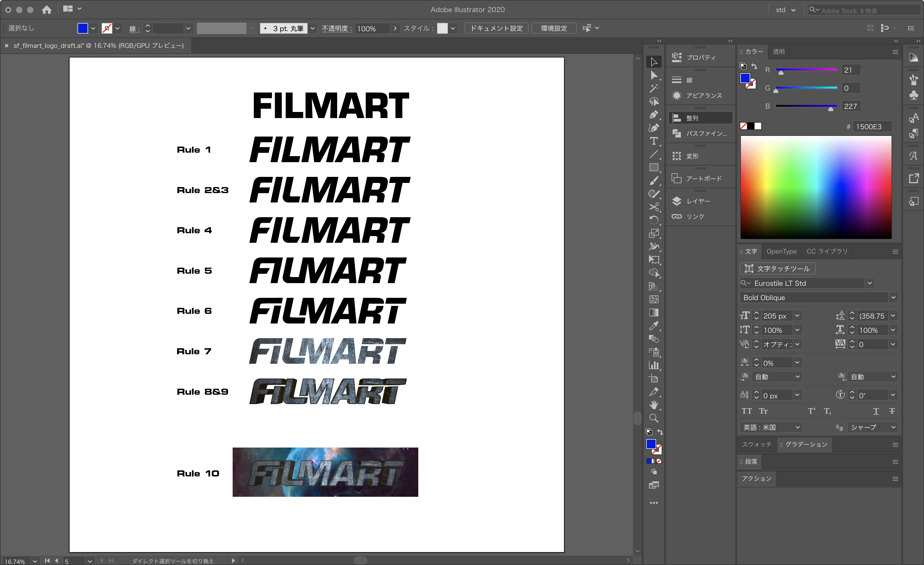Switch to the スウォッチ (Swatches) tab
This screenshot has width=924, height=565.
tap(756, 444)
